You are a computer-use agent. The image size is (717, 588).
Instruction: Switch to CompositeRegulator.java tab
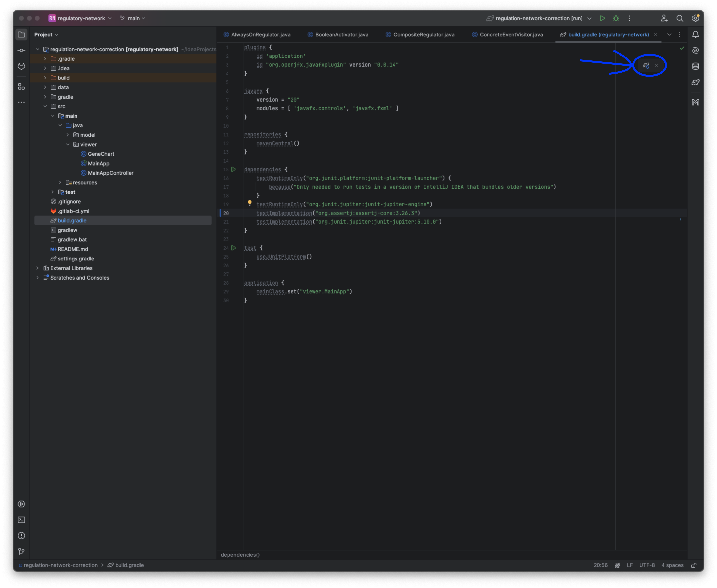click(420, 34)
